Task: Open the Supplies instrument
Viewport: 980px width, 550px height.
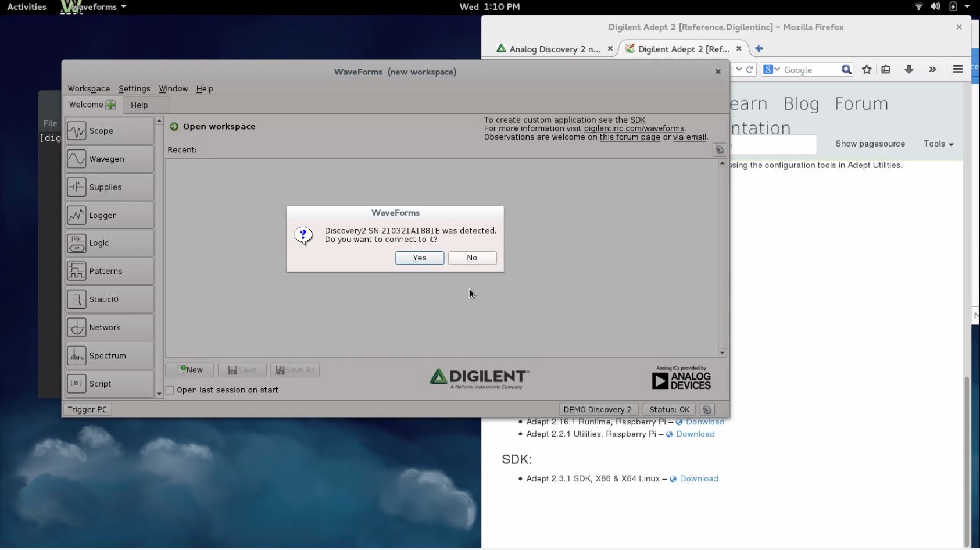Action: (x=110, y=187)
